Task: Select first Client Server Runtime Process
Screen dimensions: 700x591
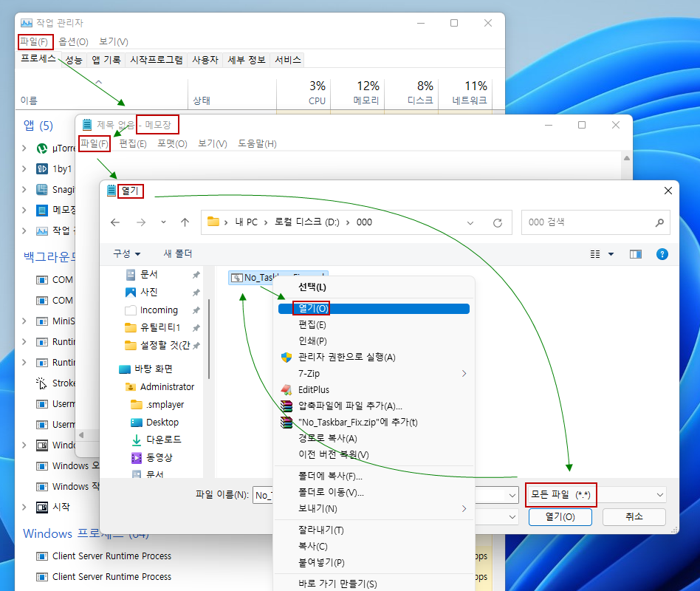Action: click(111, 556)
